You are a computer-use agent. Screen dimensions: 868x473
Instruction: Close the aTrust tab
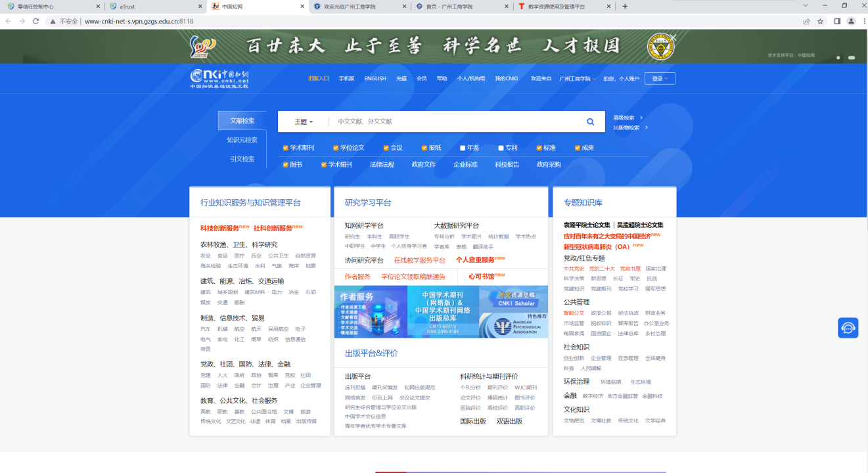(x=200, y=6)
